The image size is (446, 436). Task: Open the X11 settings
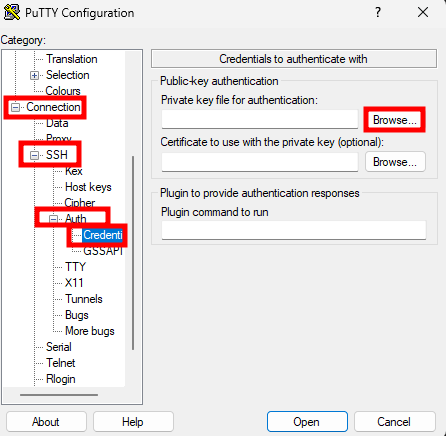click(x=74, y=283)
